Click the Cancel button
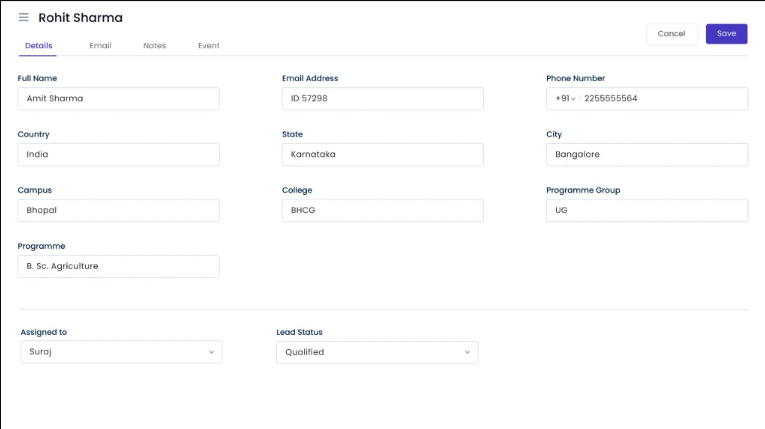Screen dimensions: 765x429 point(671,34)
